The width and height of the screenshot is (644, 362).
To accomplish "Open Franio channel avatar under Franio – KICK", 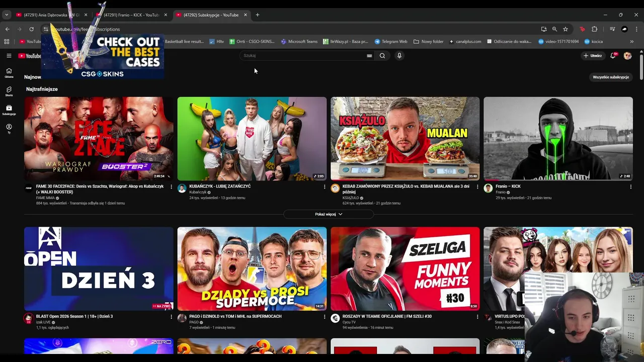I will point(488,188).
